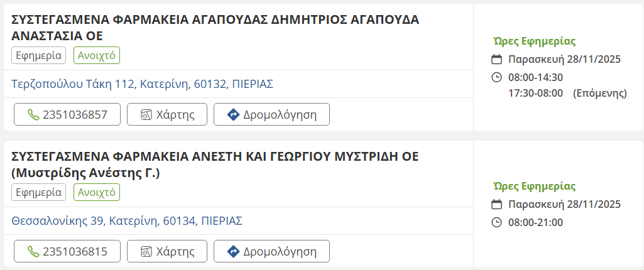Open address link Τερζοπούλου Τάκη 112, Κατερίνη

(143, 84)
